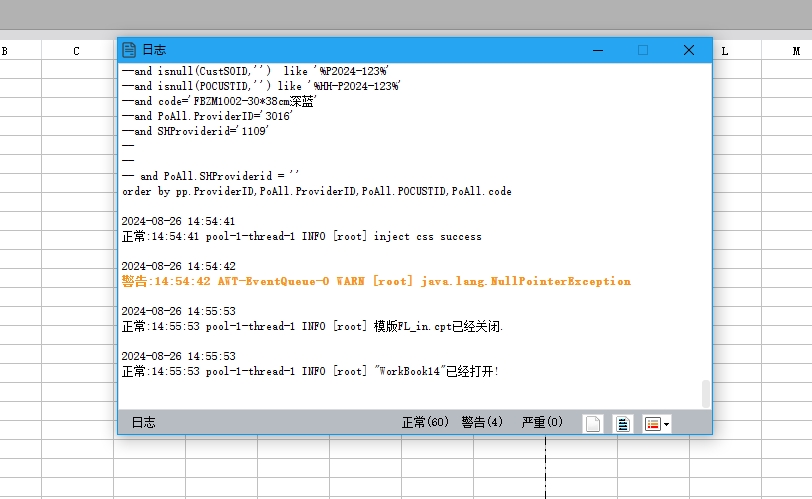The image size is (812, 499).
Task: Click the 警告(4) count label
Action: click(x=482, y=422)
